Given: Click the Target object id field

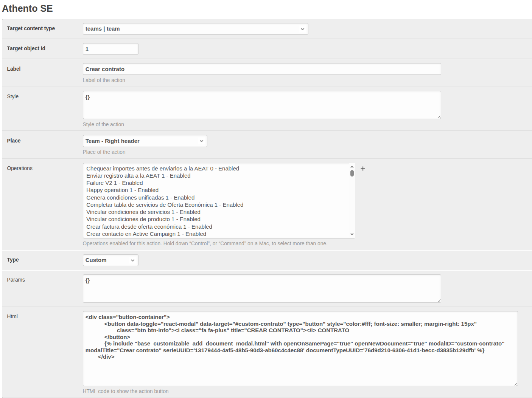Looking at the screenshot, I should pyautogui.click(x=110, y=49).
